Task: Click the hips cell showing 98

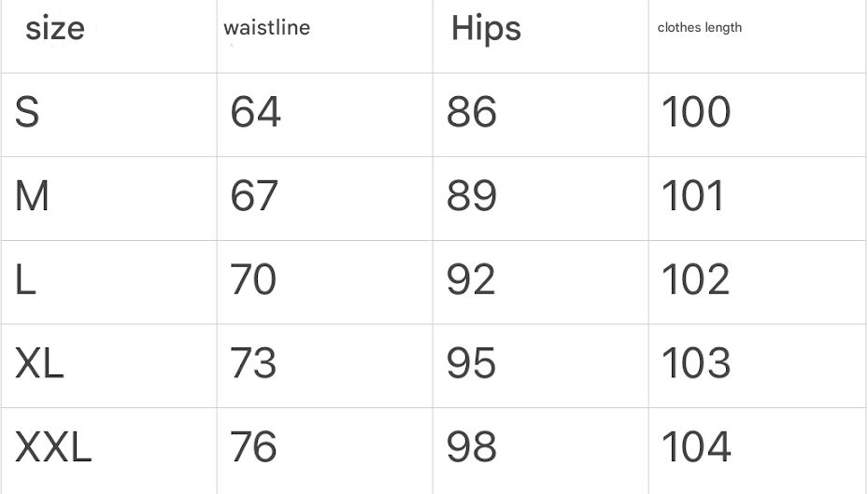Action: pyautogui.click(x=471, y=448)
